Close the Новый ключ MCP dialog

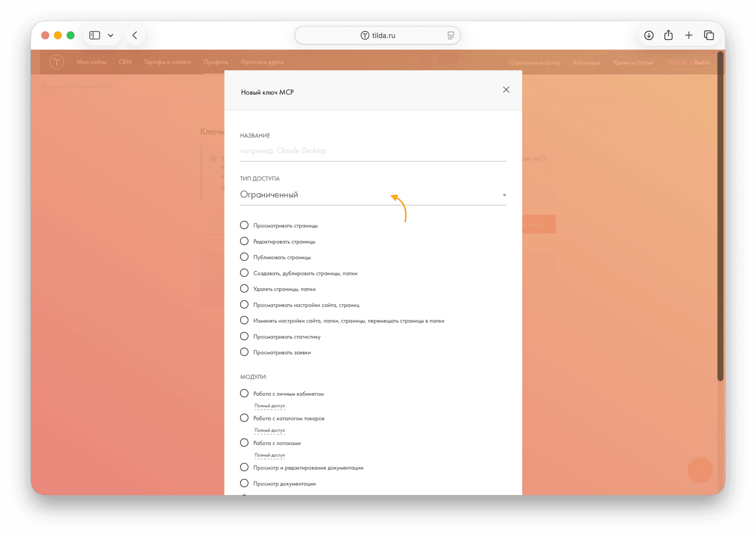tap(506, 90)
